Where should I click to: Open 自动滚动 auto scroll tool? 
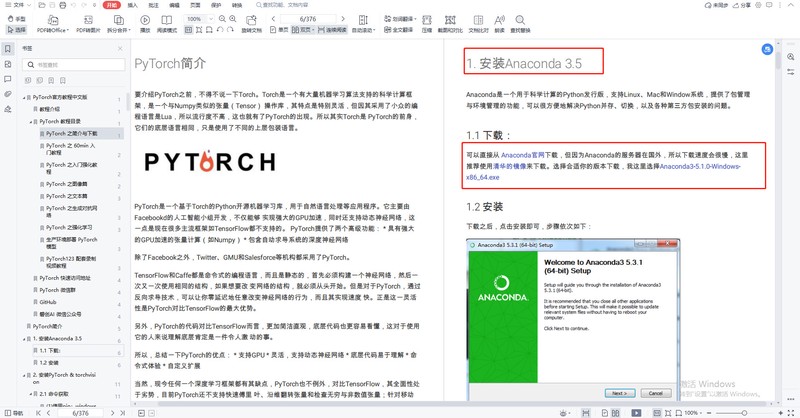click(363, 23)
